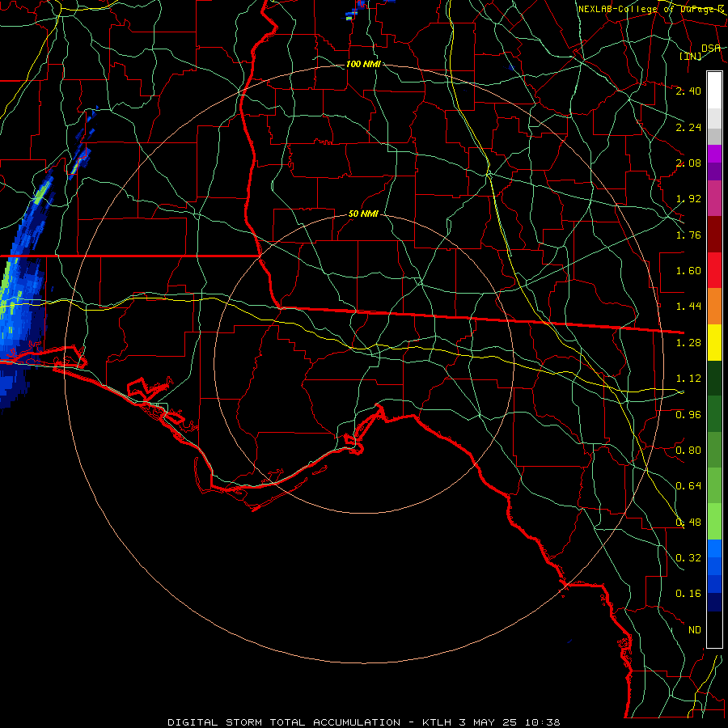Click the ND legend label
728x728 pixels.
pos(695,630)
